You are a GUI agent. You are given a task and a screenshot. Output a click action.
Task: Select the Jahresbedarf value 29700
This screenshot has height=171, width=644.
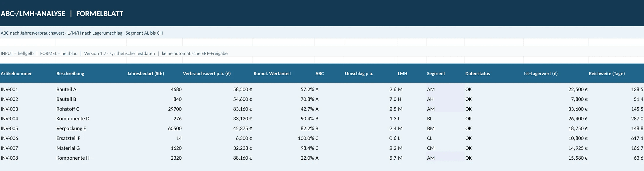click(154, 109)
